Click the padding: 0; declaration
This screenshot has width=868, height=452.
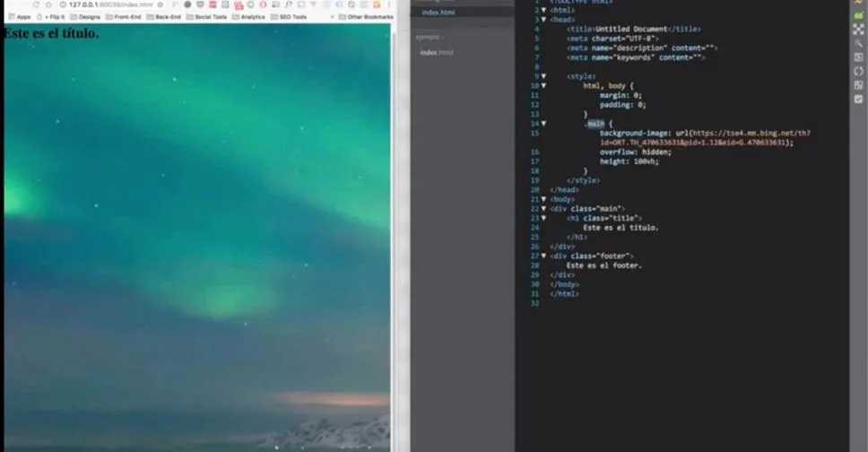coord(623,105)
